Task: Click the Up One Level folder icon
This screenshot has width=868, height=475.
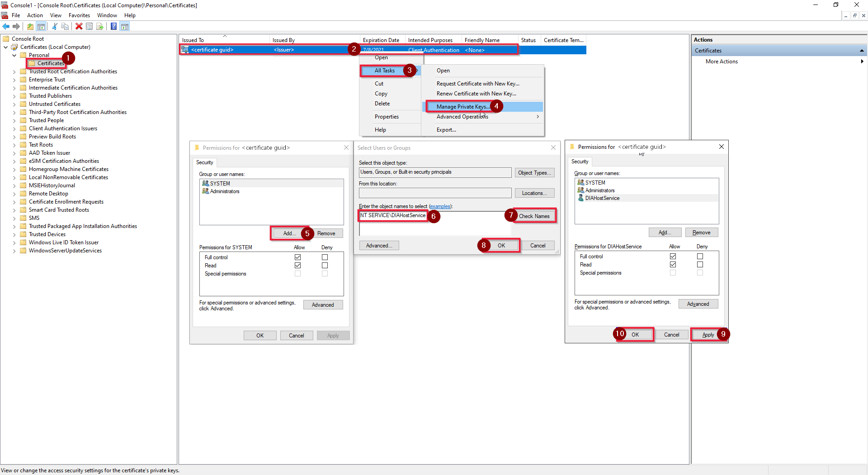Action: tap(30, 26)
